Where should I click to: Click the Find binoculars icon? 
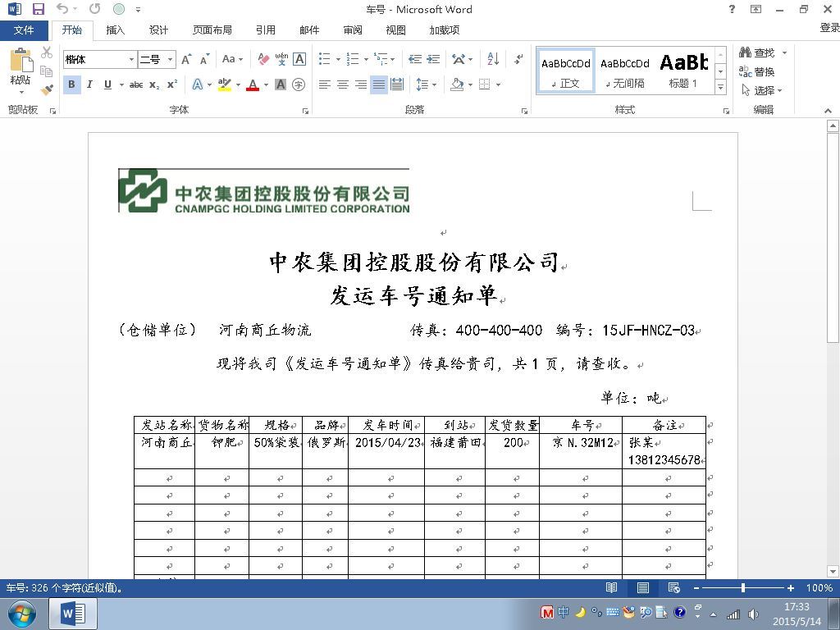(745, 52)
